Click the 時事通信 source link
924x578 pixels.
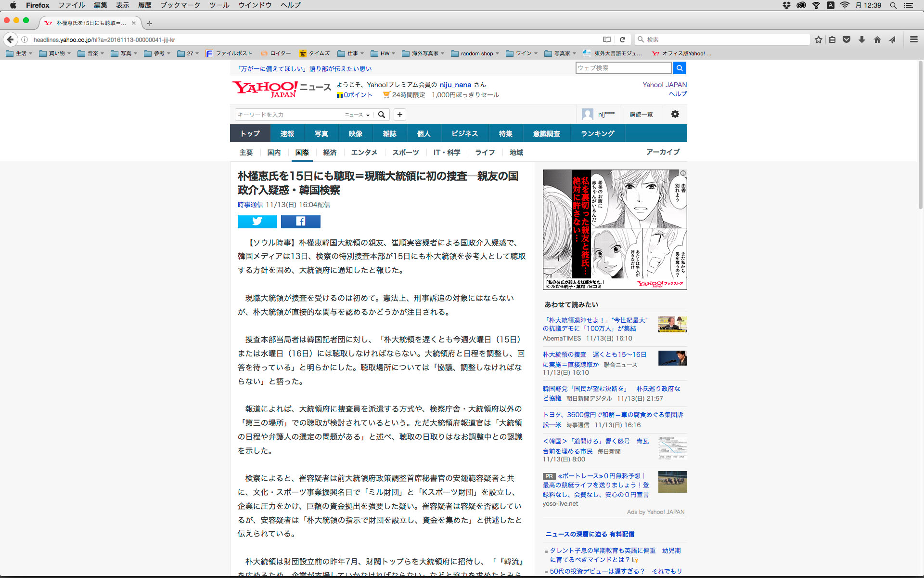[x=250, y=205]
